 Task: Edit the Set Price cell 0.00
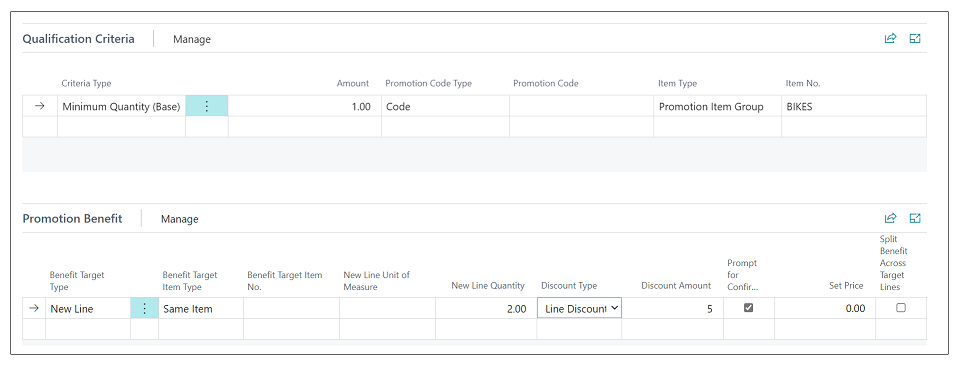(824, 309)
